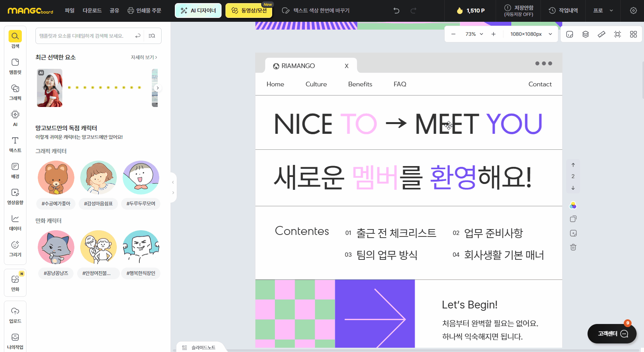Open the 검색 search panel in sidebar
This screenshot has height=352, width=644.
[x=15, y=39]
